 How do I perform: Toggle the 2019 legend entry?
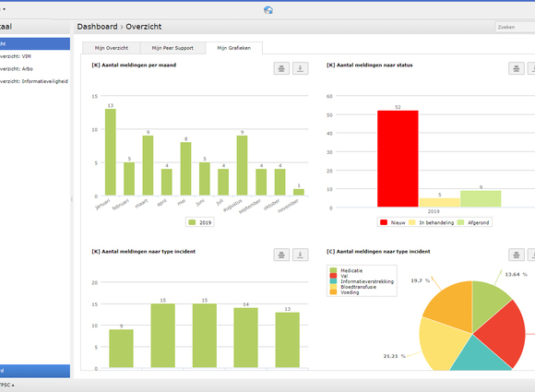(200, 222)
